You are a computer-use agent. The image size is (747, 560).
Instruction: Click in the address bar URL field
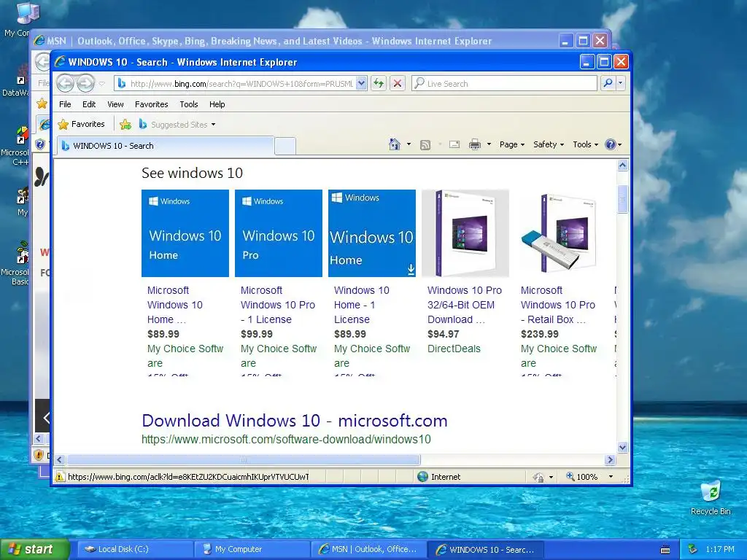pos(241,84)
